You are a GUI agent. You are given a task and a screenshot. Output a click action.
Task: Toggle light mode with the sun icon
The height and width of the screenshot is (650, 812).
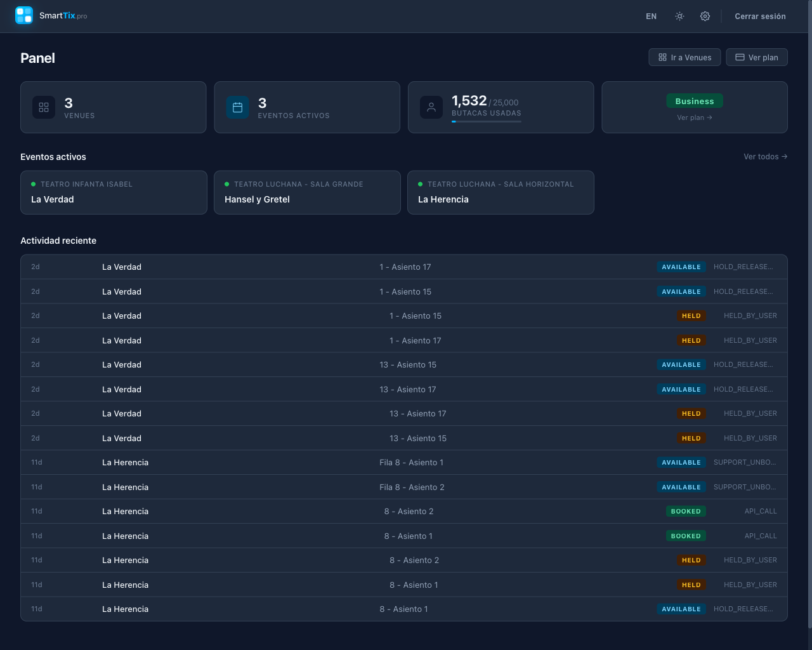click(x=679, y=16)
